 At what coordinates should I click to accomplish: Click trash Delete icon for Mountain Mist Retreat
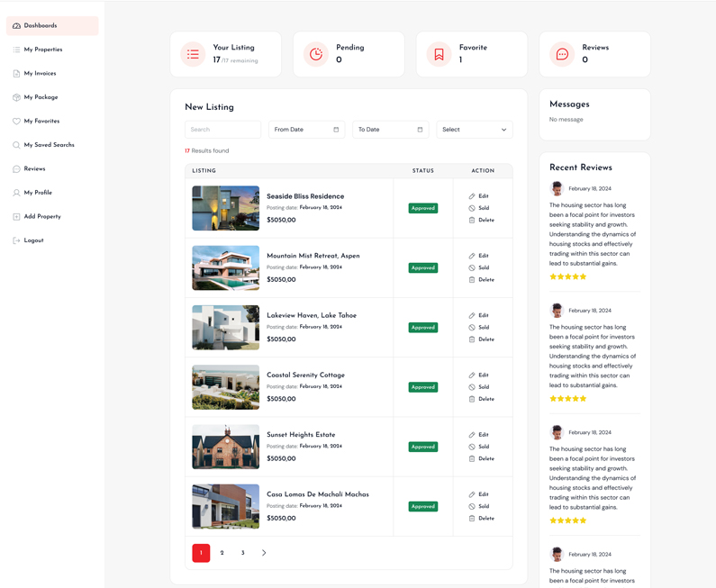472,280
